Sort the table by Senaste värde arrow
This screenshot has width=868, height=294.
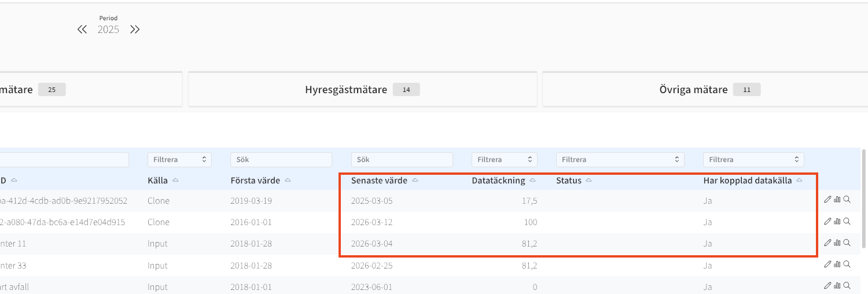point(415,181)
